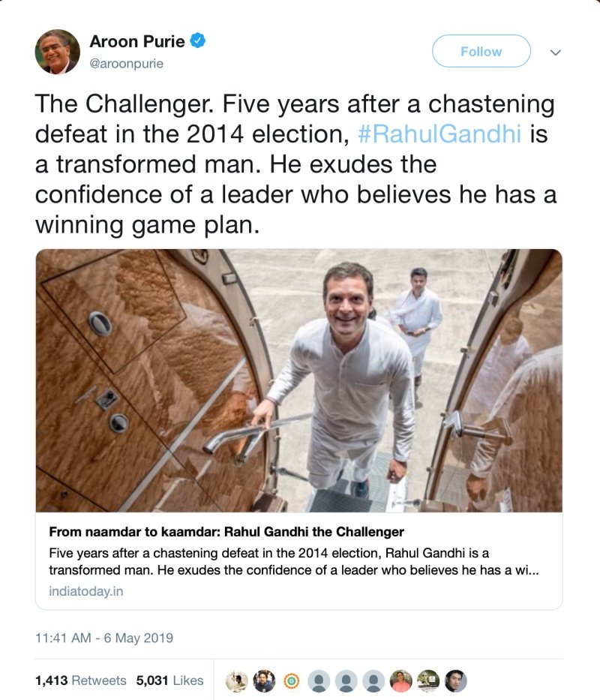600x700 pixels.
Task: Click the rightmost liker avatar
Action: tap(455, 680)
